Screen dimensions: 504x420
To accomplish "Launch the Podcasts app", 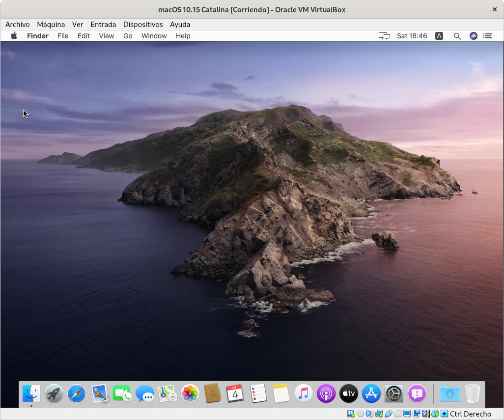I will 326,393.
